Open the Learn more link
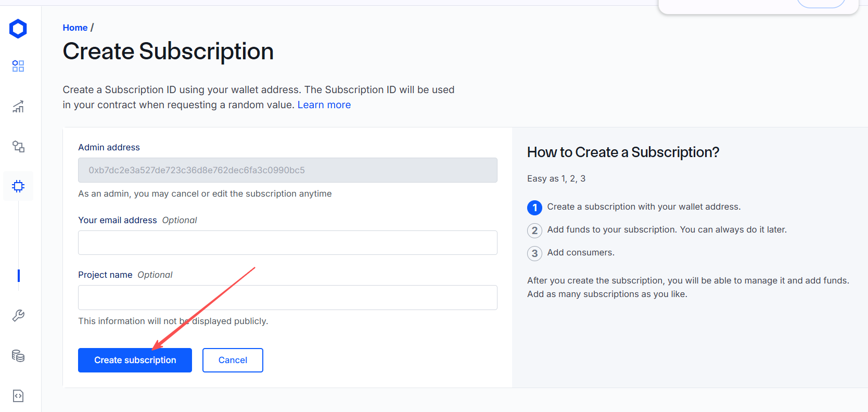Viewport: 868px width, 412px height. point(324,105)
